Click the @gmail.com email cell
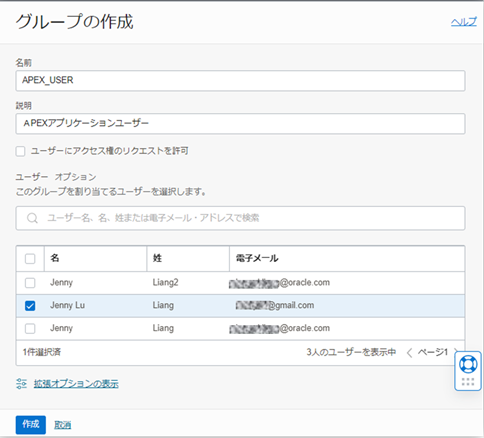Viewport: 484px width, 438px height. click(x=275, y=305)
